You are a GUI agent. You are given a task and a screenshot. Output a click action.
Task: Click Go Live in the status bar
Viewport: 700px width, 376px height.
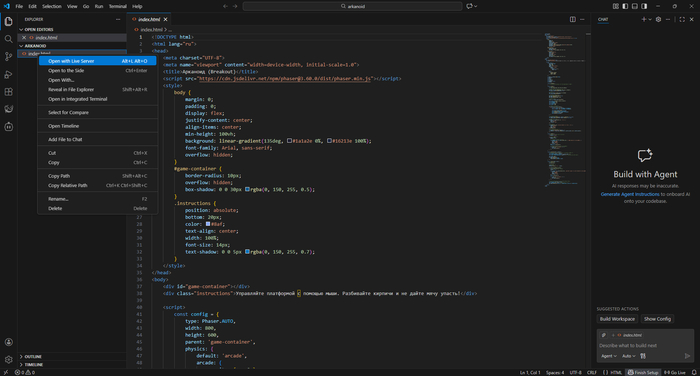coord(675,372)
